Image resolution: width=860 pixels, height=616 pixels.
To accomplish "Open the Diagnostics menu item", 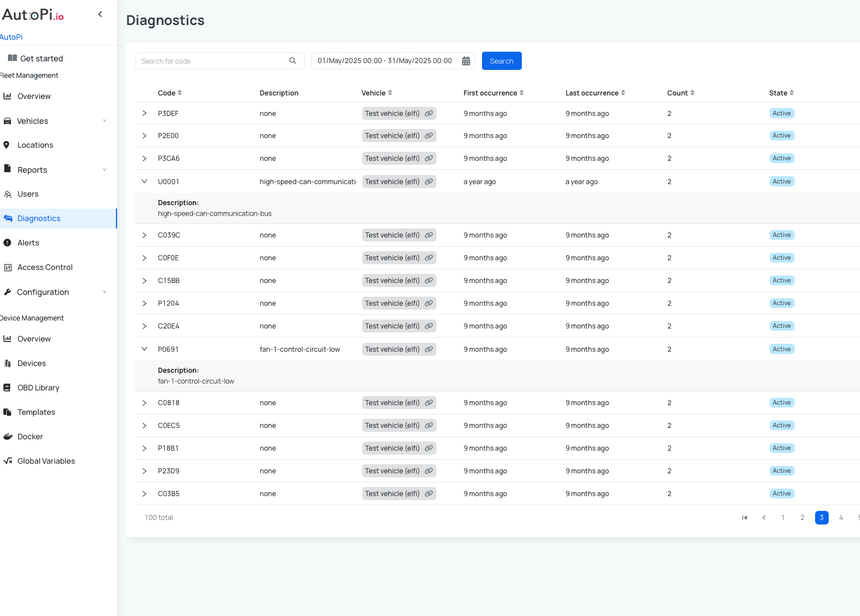I will [39, 218].
